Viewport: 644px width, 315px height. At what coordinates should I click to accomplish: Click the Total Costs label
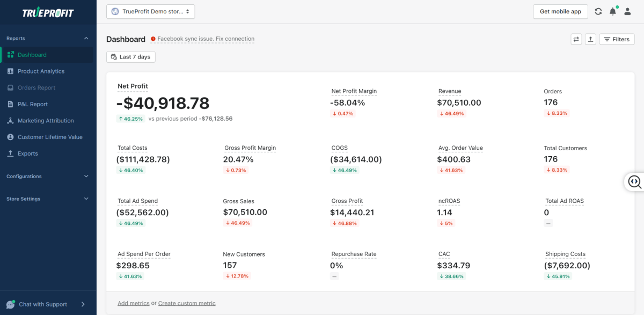[133, 148]
